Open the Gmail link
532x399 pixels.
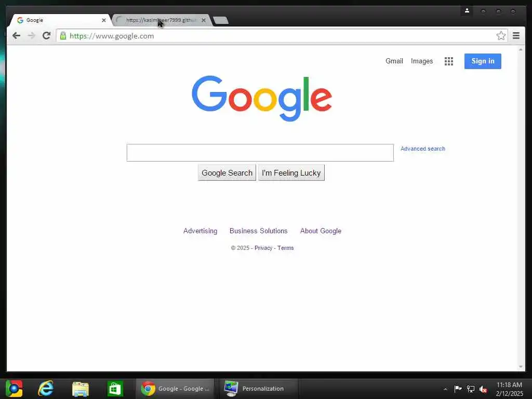394,61
